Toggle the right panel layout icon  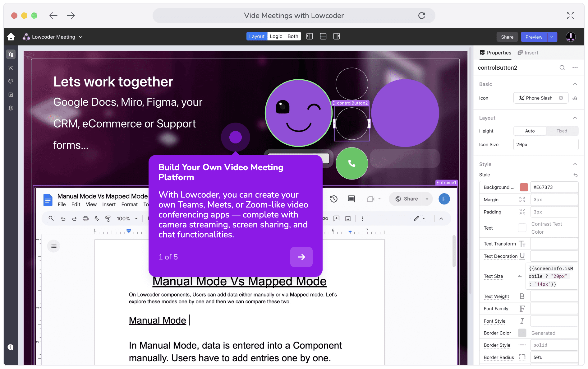pos(337,36)
